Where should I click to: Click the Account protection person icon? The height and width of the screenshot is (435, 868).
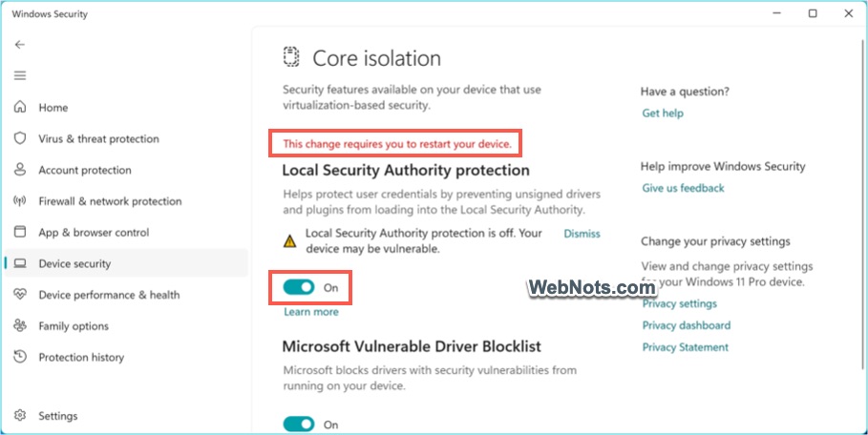[x=20, y=170]
